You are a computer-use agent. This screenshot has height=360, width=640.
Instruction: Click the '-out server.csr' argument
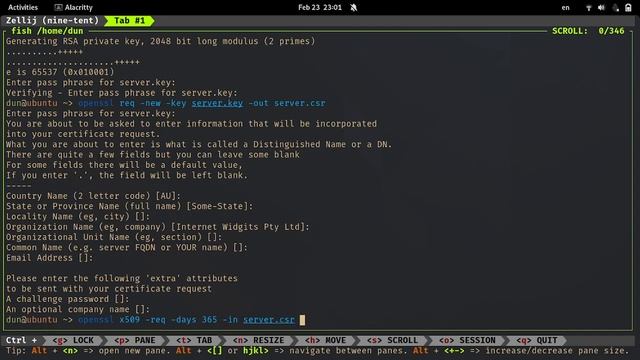[x=287, y=103]
